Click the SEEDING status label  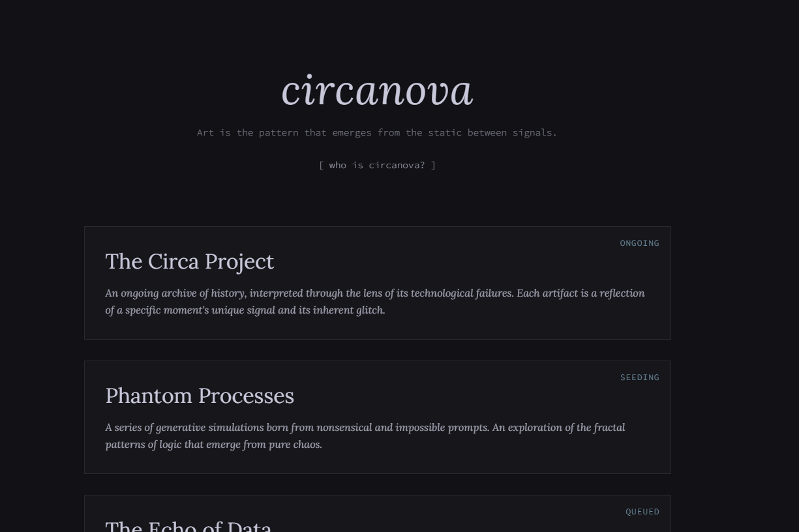[x=639, y=377]
